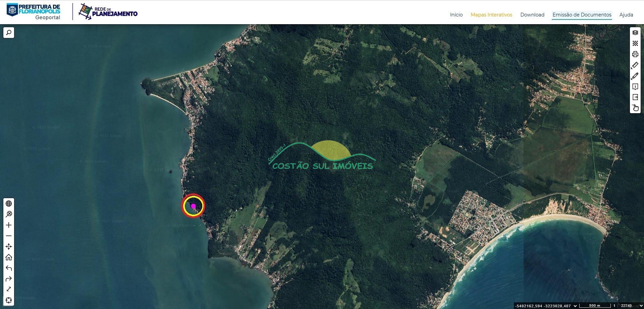Click the pink marker in the circle

pyautogui.click(x=193, y=206)
